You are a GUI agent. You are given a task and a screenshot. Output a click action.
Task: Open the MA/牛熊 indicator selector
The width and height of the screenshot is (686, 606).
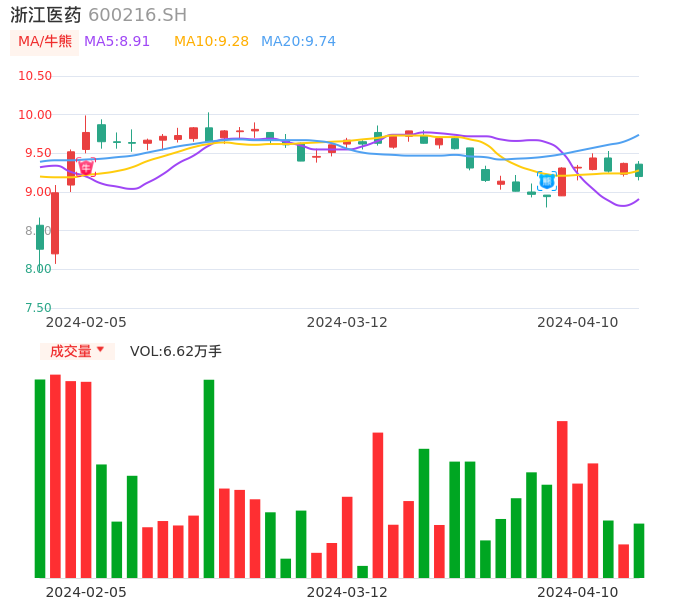pos(45,41)
